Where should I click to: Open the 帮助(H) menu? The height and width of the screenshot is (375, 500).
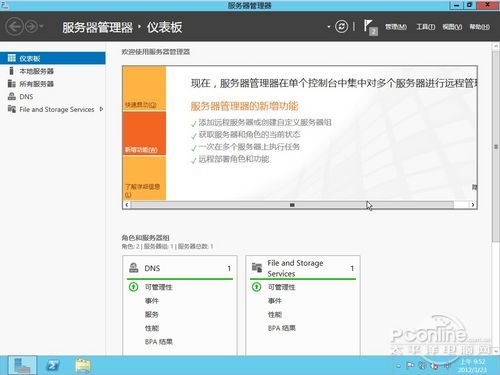pyautogui.click(x=480, y=27)
